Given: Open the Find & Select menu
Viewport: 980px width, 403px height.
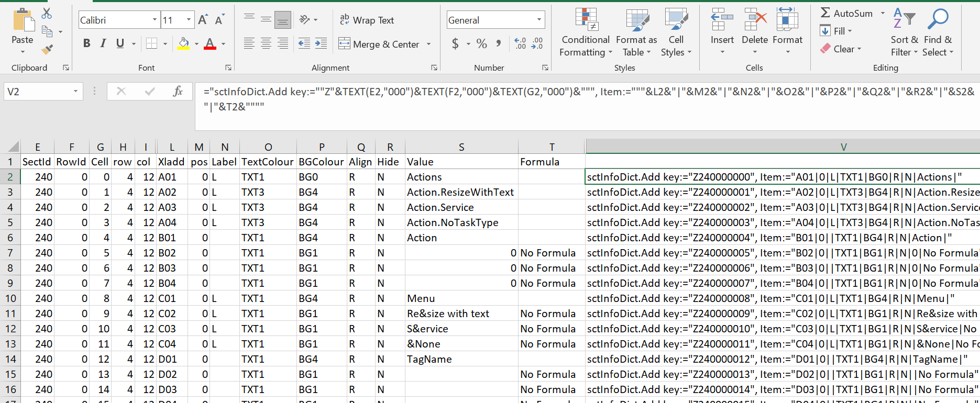Looking at the screenshot, I should coord(938,32).
